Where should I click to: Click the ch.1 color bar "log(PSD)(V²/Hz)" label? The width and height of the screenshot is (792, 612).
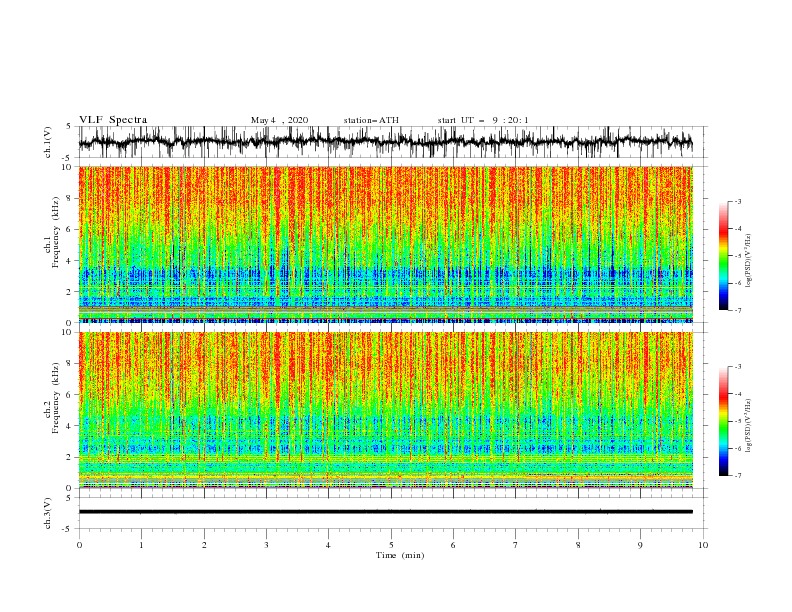point(748,261)
